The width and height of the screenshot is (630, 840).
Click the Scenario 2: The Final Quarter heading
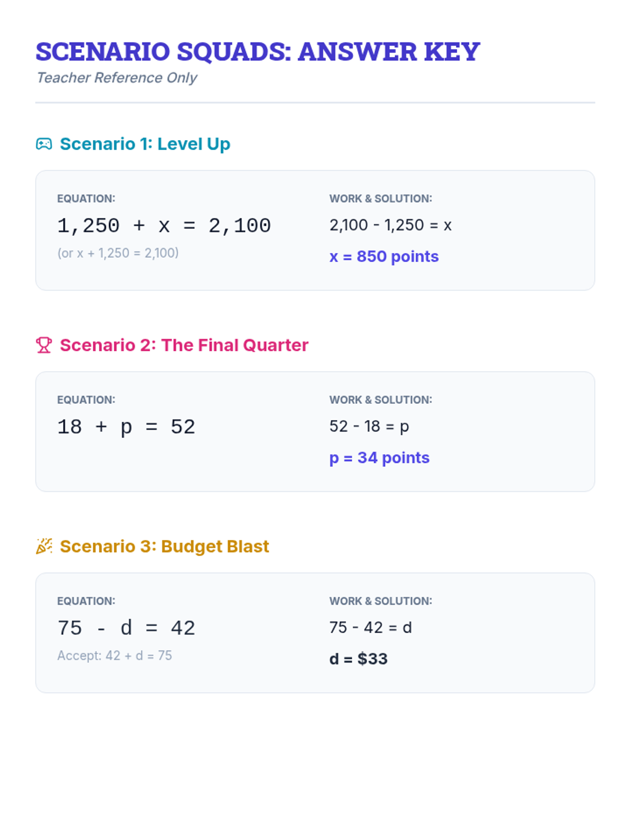184,345
